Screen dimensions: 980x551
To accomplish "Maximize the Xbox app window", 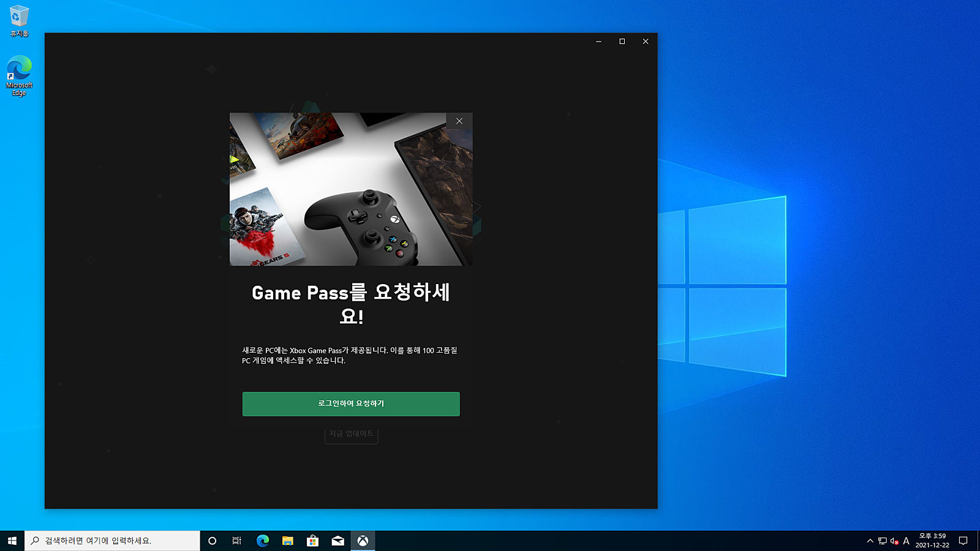I will [622, 42].
